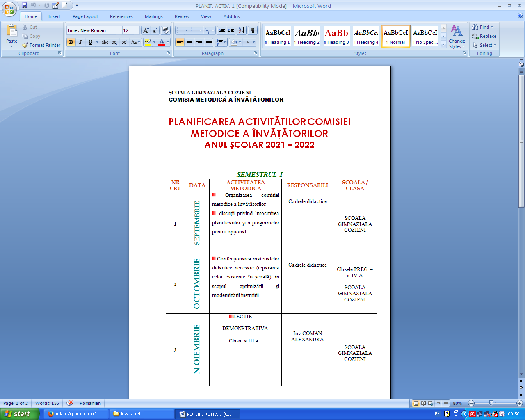Toggle Italic formatting

80,42
